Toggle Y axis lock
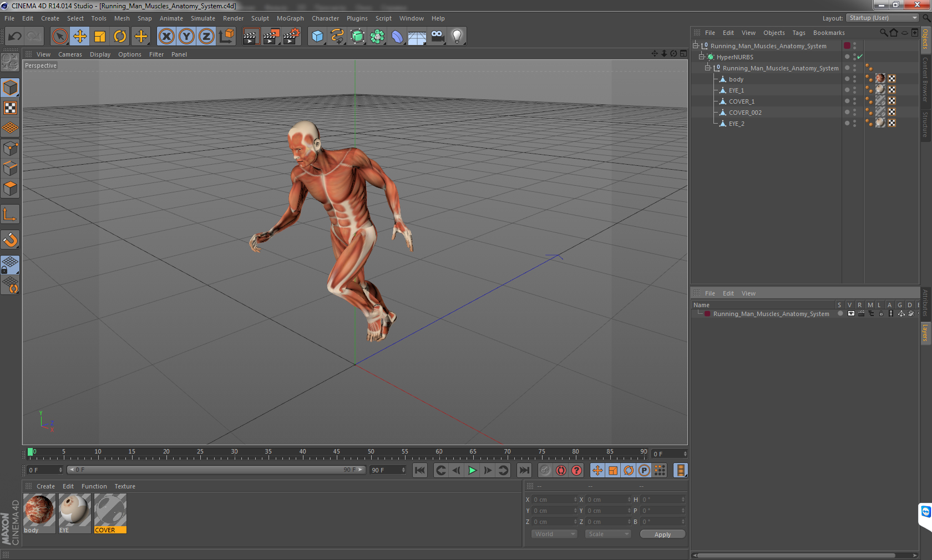This screenshot has width=932, height=560. (186, 37)
